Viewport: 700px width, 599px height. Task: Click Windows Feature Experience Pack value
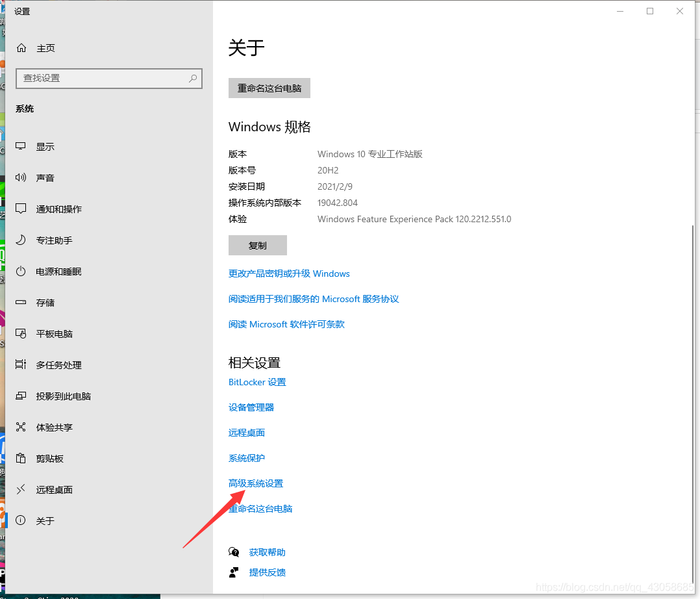(414, 219)
